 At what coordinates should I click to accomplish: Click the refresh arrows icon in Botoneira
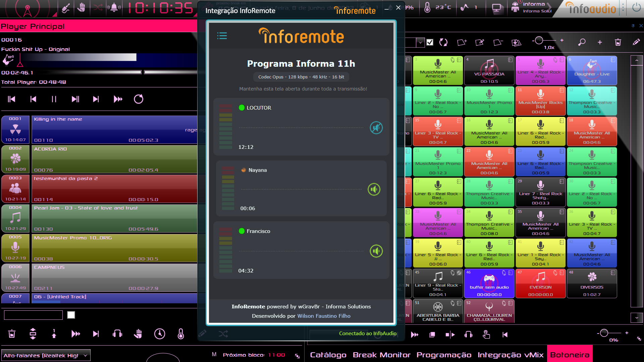(443, 42)
